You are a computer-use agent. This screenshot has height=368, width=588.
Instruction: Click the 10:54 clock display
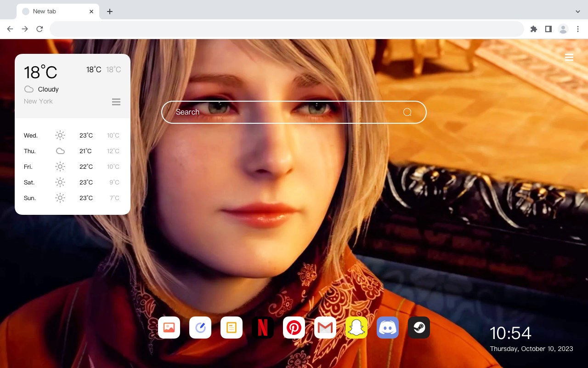click(x=510, y=333)
